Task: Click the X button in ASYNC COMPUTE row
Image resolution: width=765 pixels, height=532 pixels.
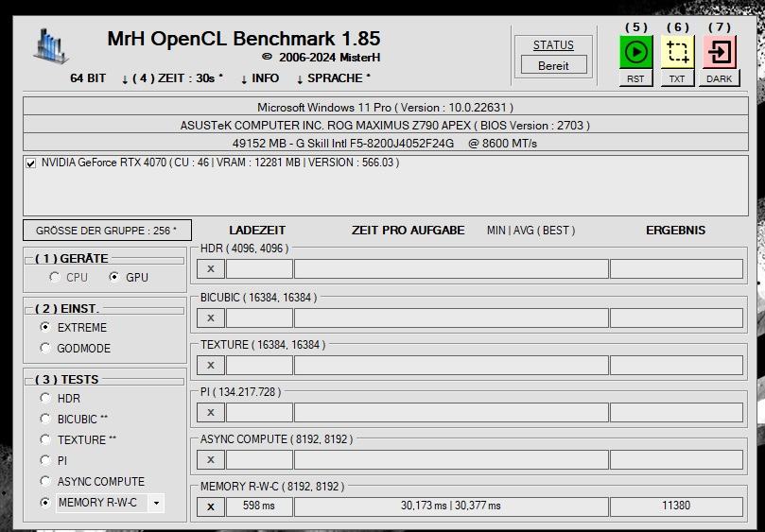Action: [211, 460]
